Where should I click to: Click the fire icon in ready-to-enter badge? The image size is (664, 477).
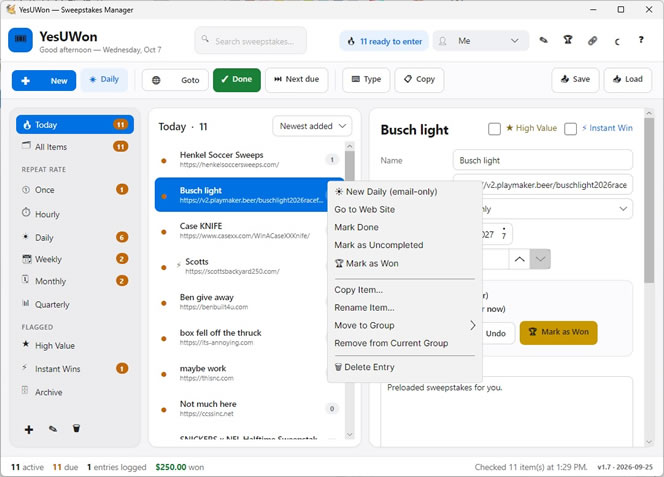coord(351,41)
